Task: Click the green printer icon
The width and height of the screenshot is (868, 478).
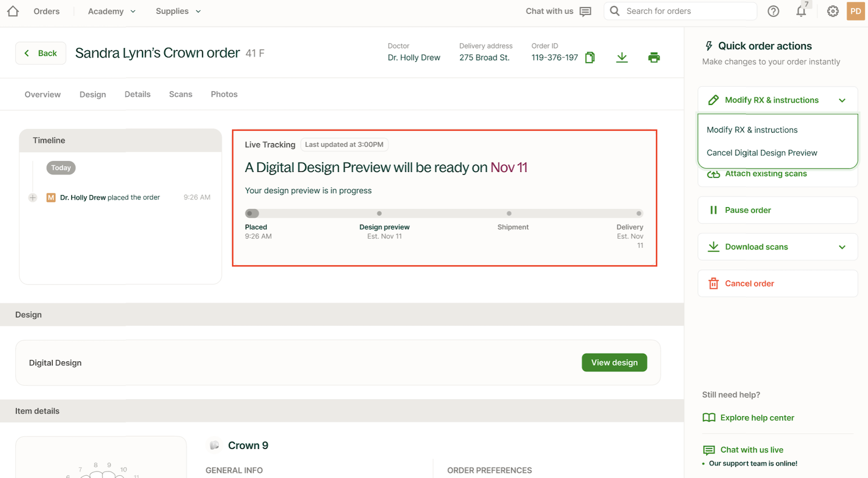Action: tap(654, 57)
